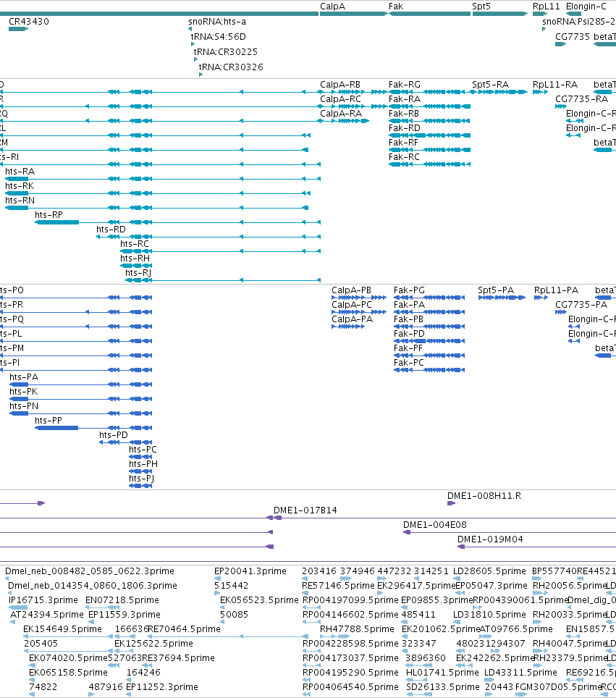Click tRNA:S4:56D label

click(x=219, y=37)
